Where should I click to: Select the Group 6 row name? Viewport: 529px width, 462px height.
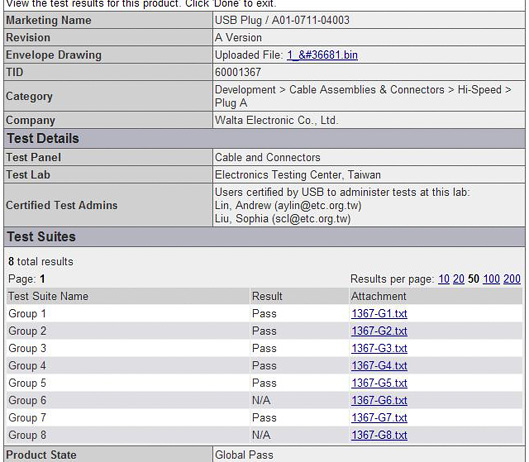pyautogui.click(x=27, y=401)
